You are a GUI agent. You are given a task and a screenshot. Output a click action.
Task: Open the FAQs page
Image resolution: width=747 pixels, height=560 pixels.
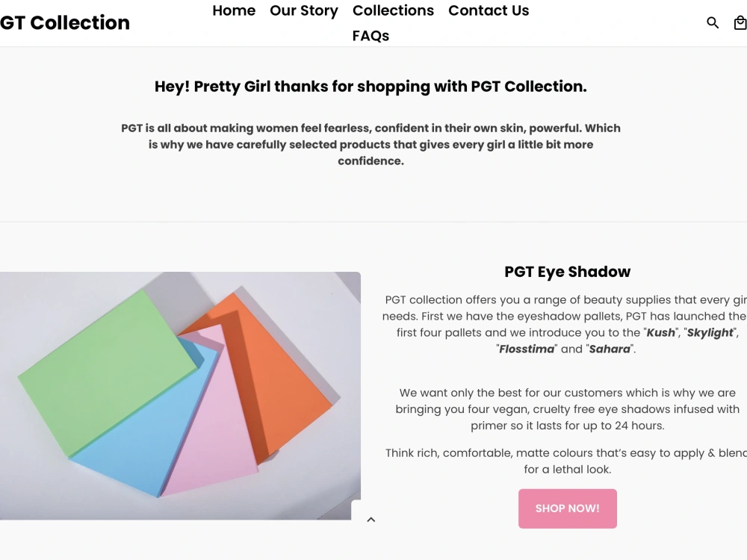pyautogui.click(x=371, y=36)
